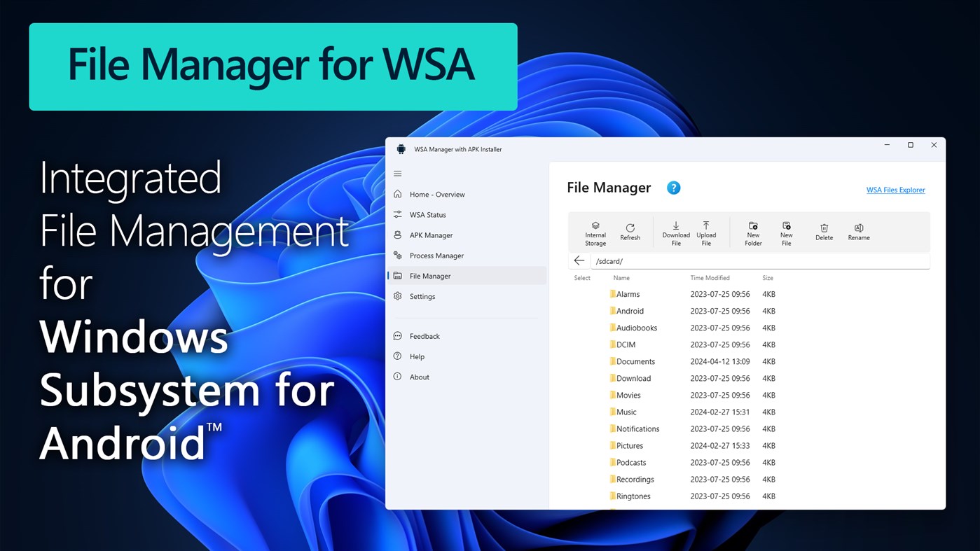Select the Download File tool

(x=675, y=232)
